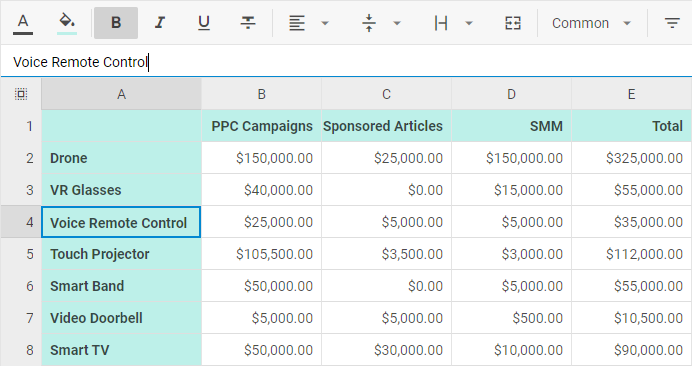Screen dimensions: 692x366
Task: Select row 5 header
Action: pos(21,254)
